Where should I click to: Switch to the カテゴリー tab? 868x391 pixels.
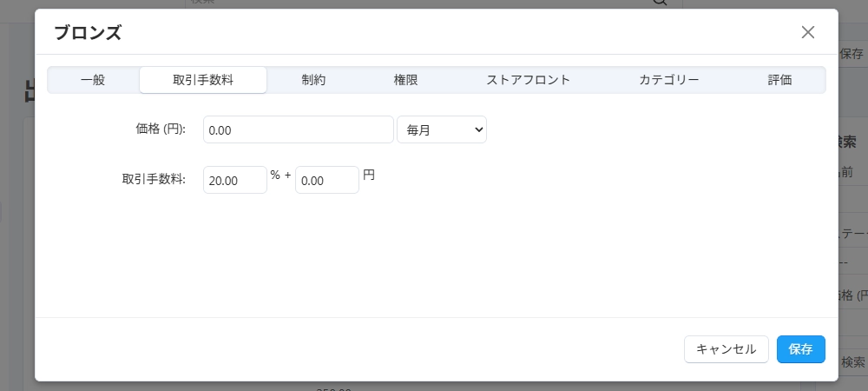[x=668, y=80]
